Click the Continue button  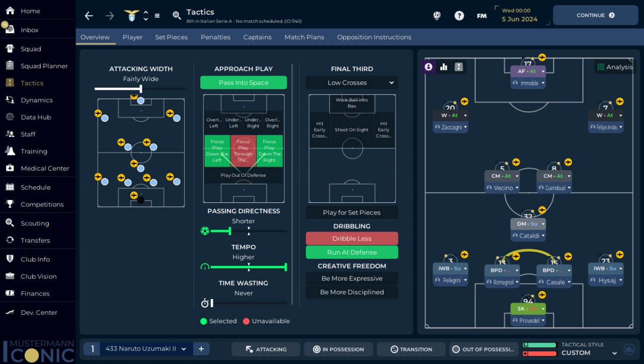click(596, 15)
